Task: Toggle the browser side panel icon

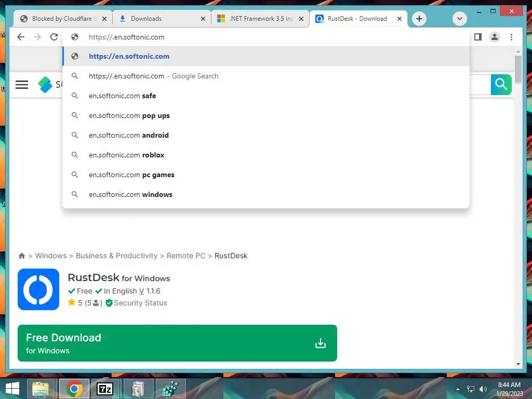Action: coord(478,37)
